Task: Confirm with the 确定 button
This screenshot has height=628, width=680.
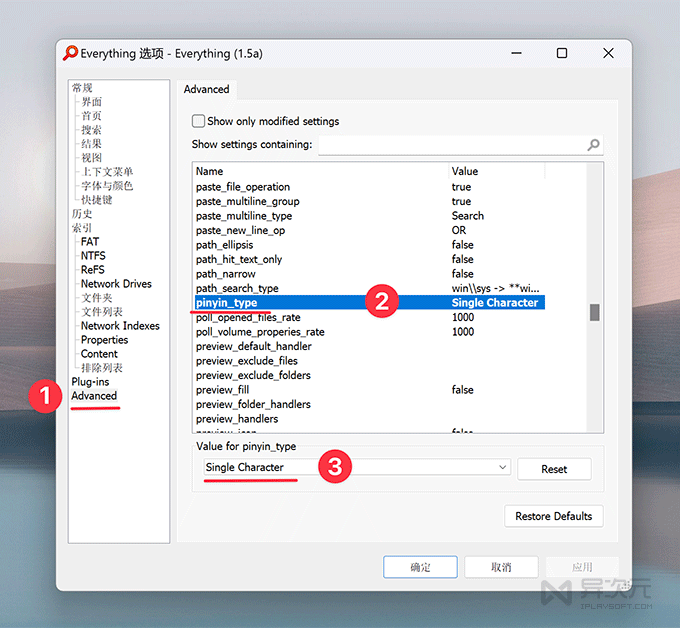Action: (420, 567)
